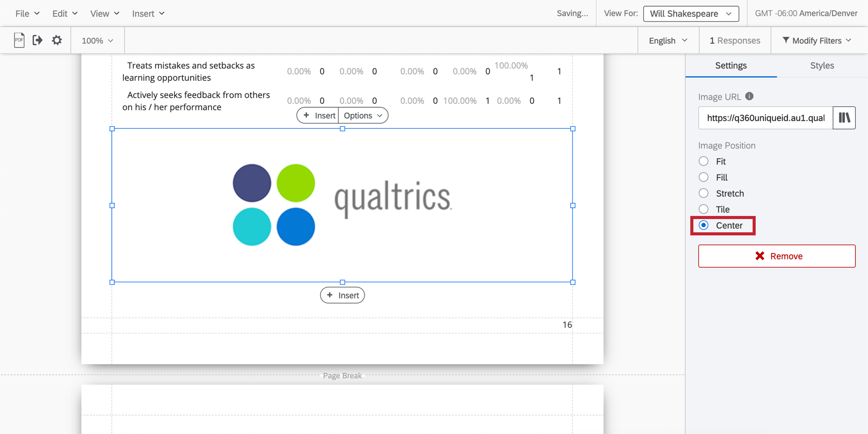This screenshot has width=868, height=434.
Task: Click the Image URL info icon
Action: click(749, 96)
